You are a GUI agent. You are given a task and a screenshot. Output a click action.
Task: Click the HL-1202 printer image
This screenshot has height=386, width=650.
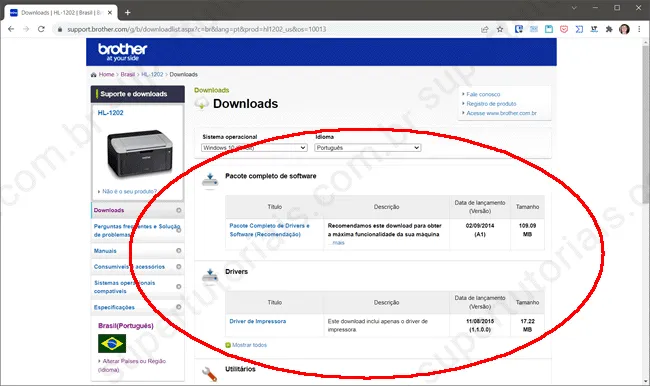[140, 153]
